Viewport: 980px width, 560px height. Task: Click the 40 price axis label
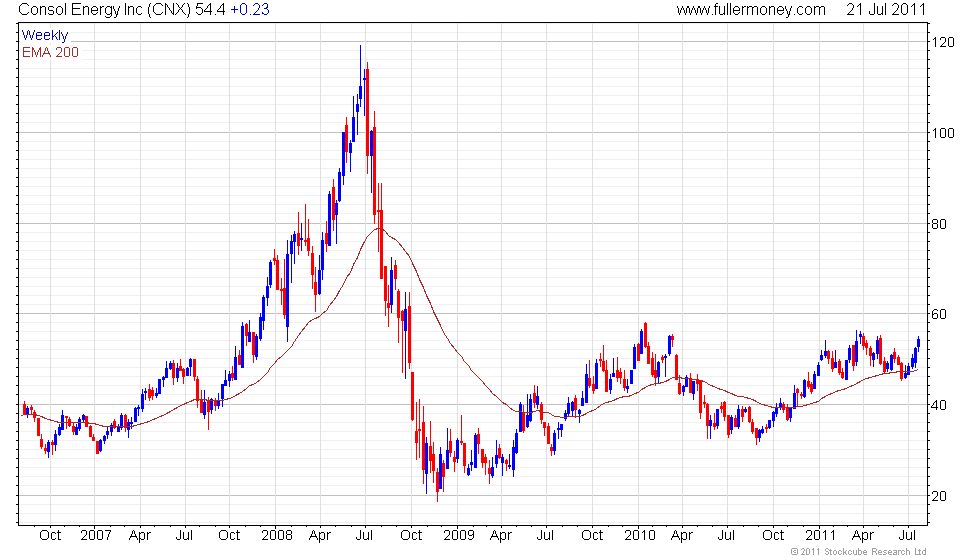(x=939, y=405)
